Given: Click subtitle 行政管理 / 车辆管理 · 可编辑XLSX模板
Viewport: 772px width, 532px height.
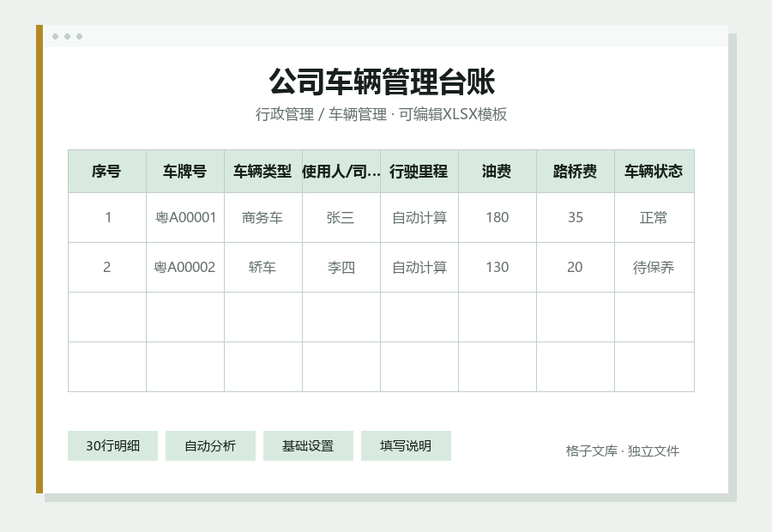Looking at the screenshot, I should click(x=381, y=114).
